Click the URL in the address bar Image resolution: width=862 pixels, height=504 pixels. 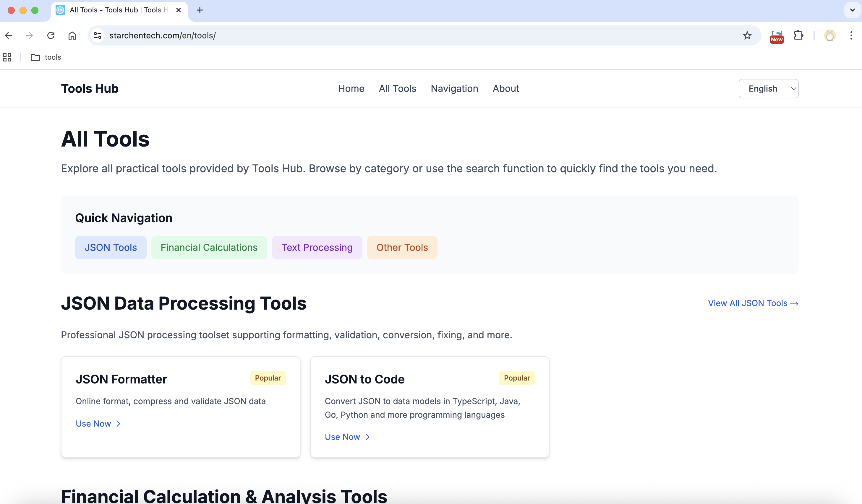coord(163,35)
